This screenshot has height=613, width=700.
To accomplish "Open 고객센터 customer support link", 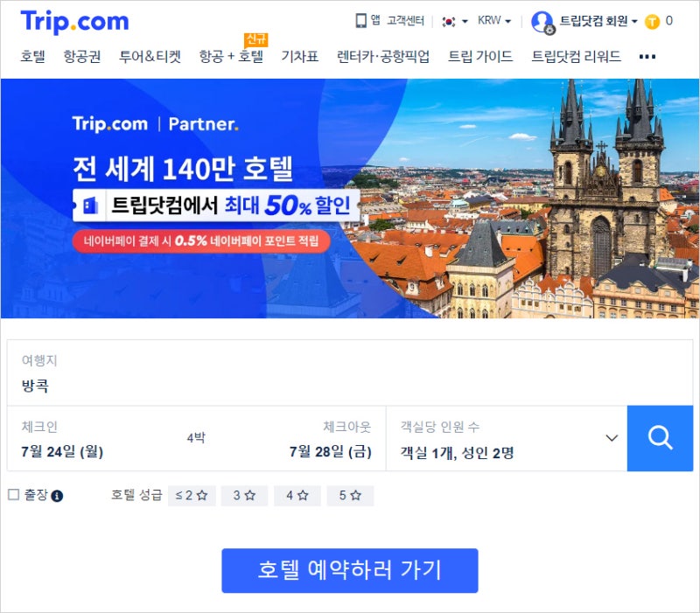I will pos(405,20).
